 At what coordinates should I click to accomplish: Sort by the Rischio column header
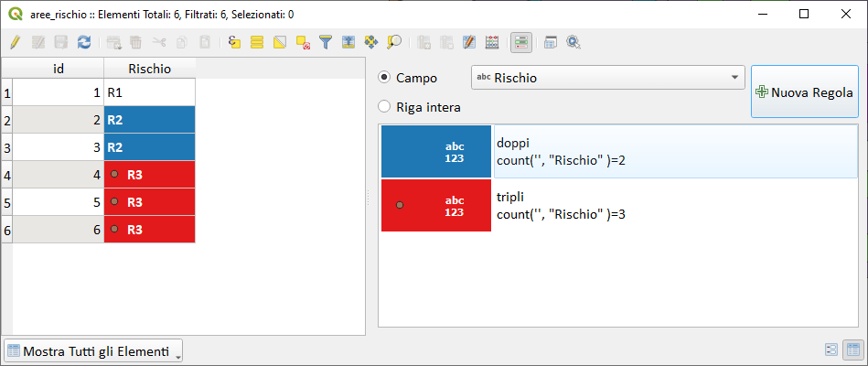149,69
